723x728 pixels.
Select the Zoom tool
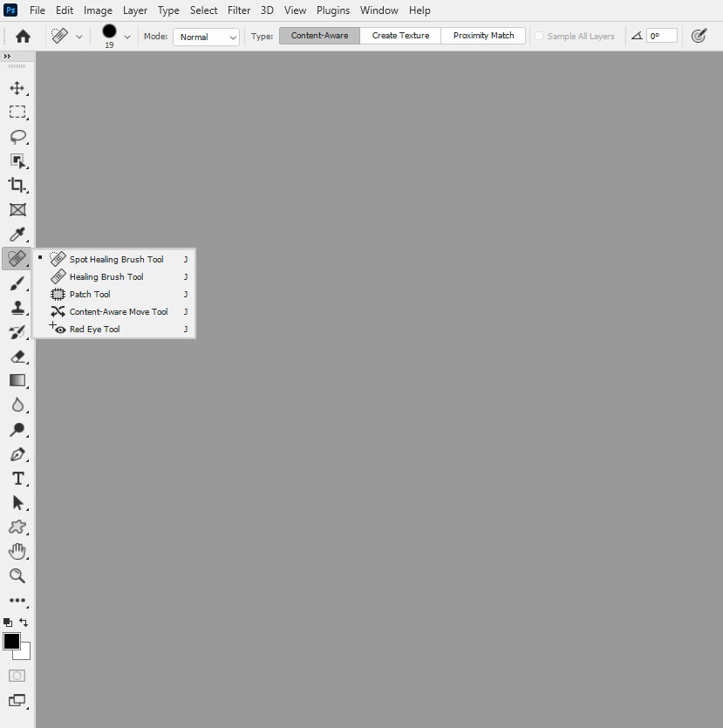[x=17, y=575]
